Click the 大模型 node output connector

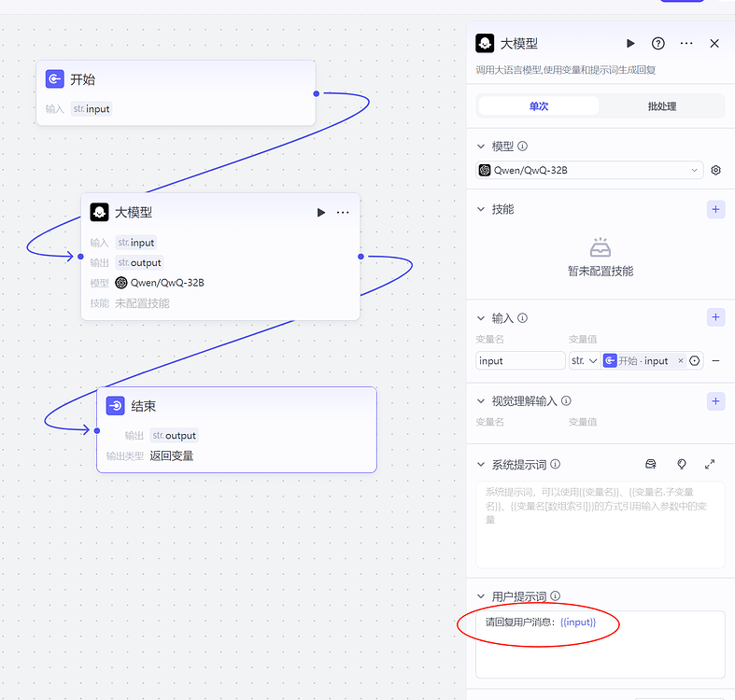click(x=360, y=257)
